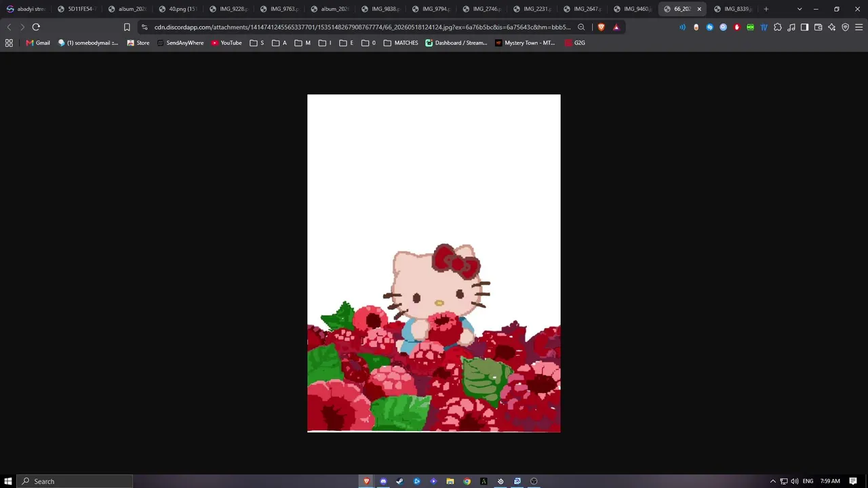Open Brave Shields lion icon
Viewport: 868px width, 488px height.
pos(601,27)
